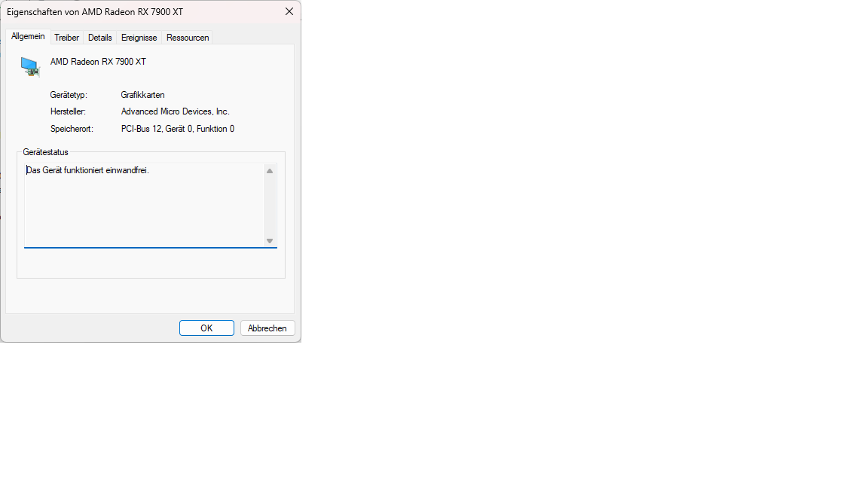Open the Details tab
The width and height of the screenshot is (868, 488).
(99, 38)
